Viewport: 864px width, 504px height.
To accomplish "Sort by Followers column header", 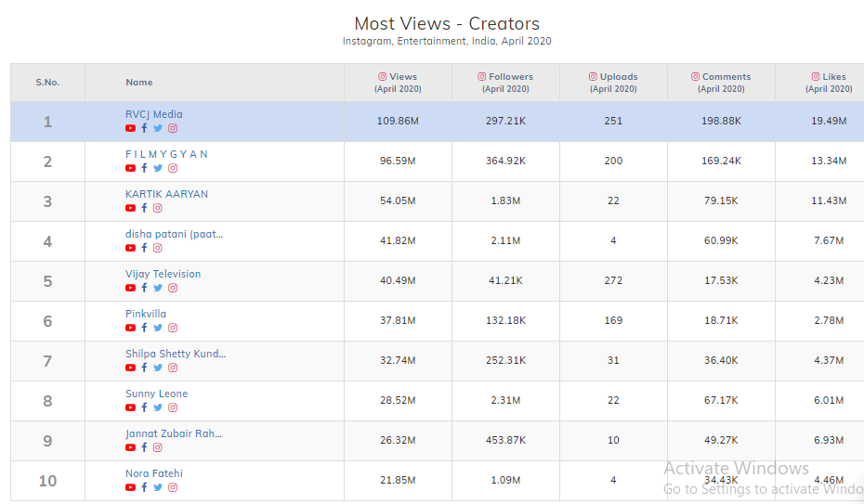I will (x=505, y=83).
